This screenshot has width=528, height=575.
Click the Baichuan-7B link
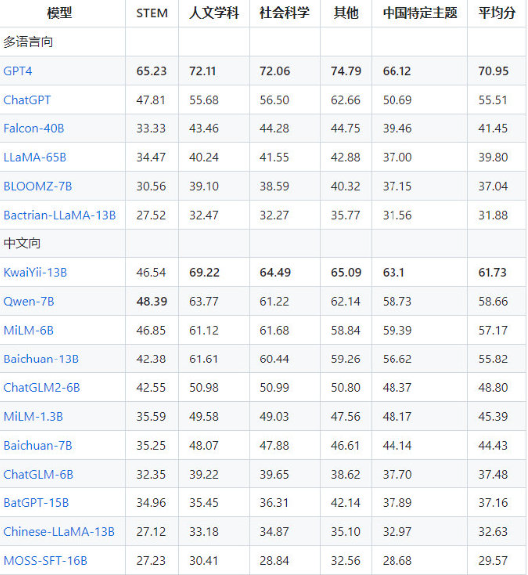tap(38, 446)
